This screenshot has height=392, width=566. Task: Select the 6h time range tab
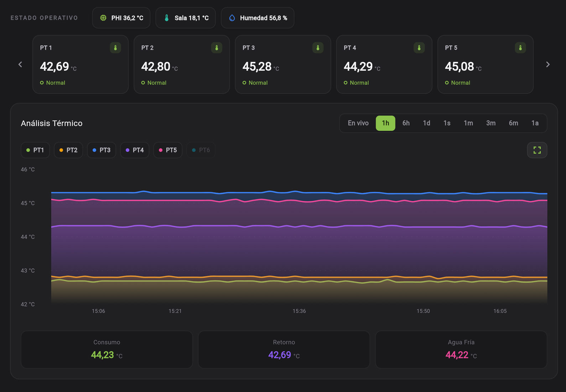(406, 123)
